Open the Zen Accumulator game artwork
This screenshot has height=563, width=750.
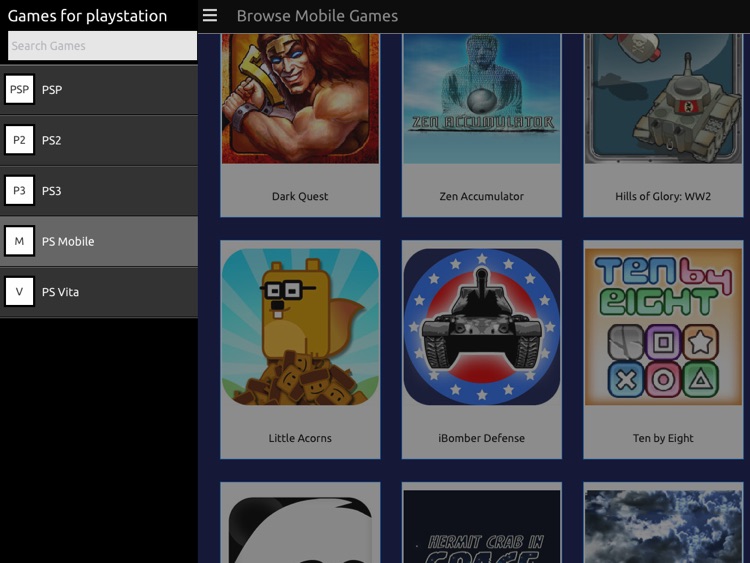[x=482, y=99]
